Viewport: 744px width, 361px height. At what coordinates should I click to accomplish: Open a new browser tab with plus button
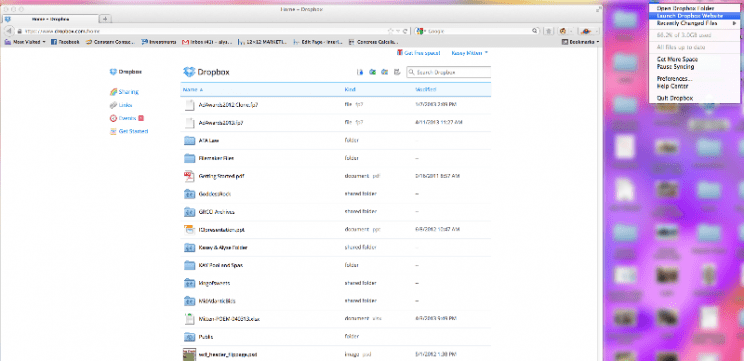pos(105,19)
